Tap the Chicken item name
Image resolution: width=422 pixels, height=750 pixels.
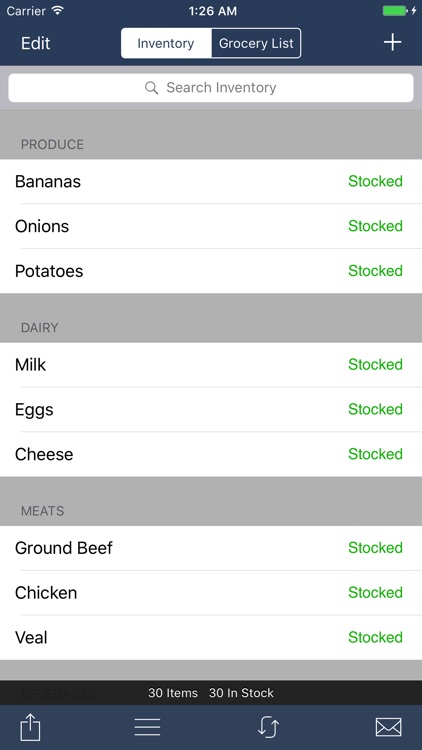click(46, 593)
